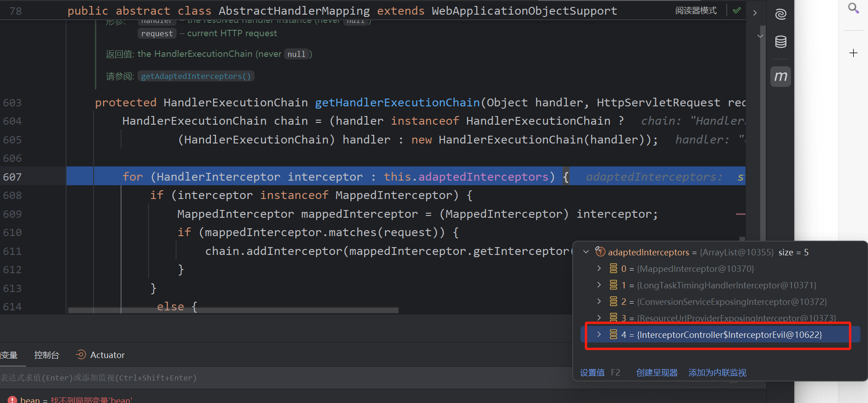868x403 pixels.
Task: Click the green inspection checkmark icon
Action: (737, 10)
